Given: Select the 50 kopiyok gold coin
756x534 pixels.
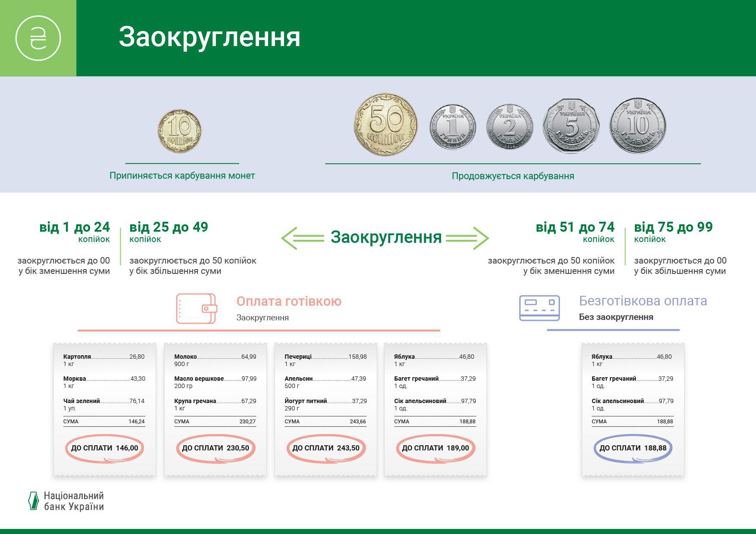Looking at the screenshot, I should (x=386, y=125).
